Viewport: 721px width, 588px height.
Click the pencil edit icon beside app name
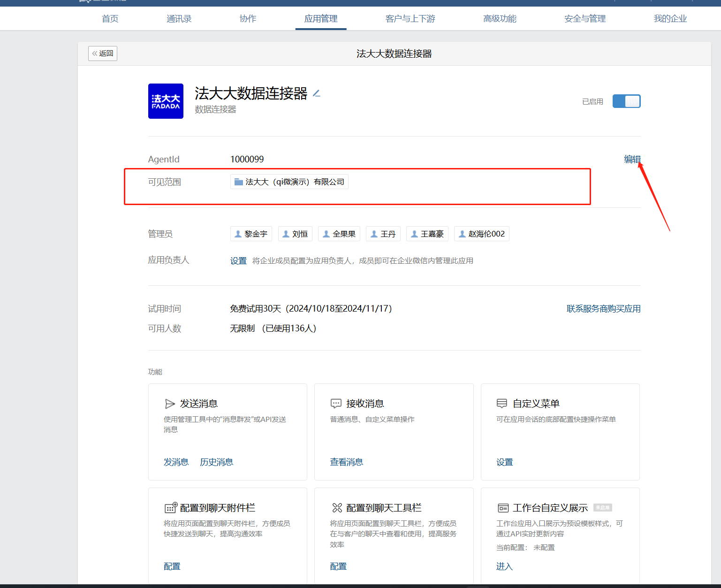(x=317, y=93)
